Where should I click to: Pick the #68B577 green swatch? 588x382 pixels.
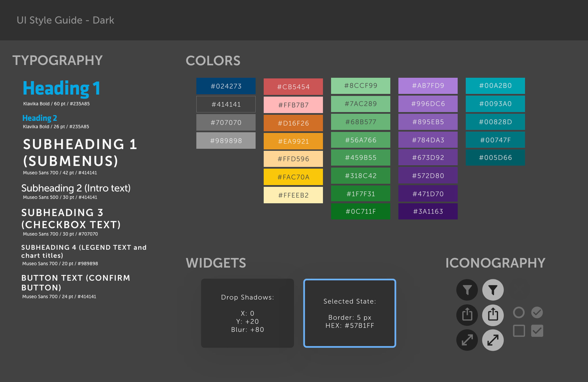(x=361, y=122)
